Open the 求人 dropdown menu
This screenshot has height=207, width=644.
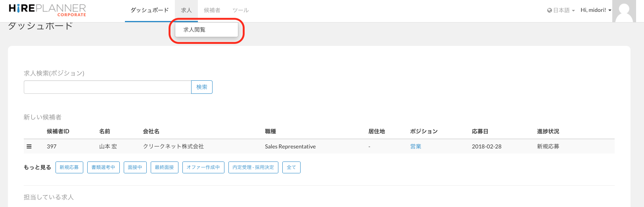186,10
